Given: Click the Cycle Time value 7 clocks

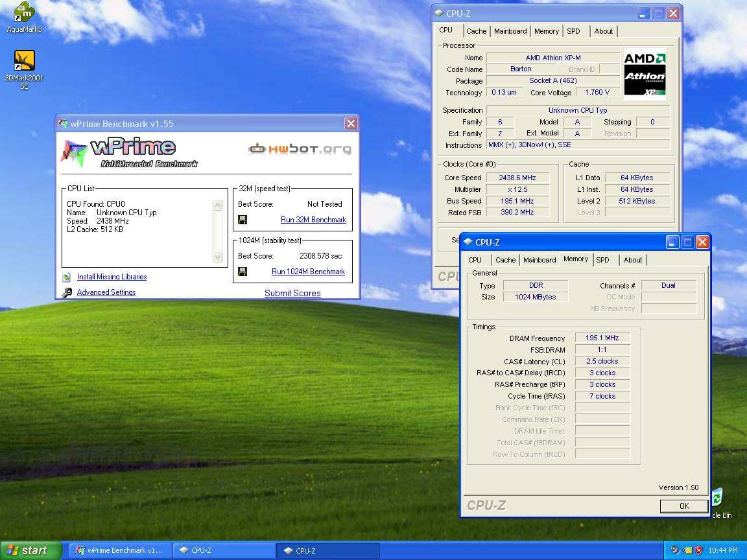Looking at the screenshot, I should coord(602,396).
